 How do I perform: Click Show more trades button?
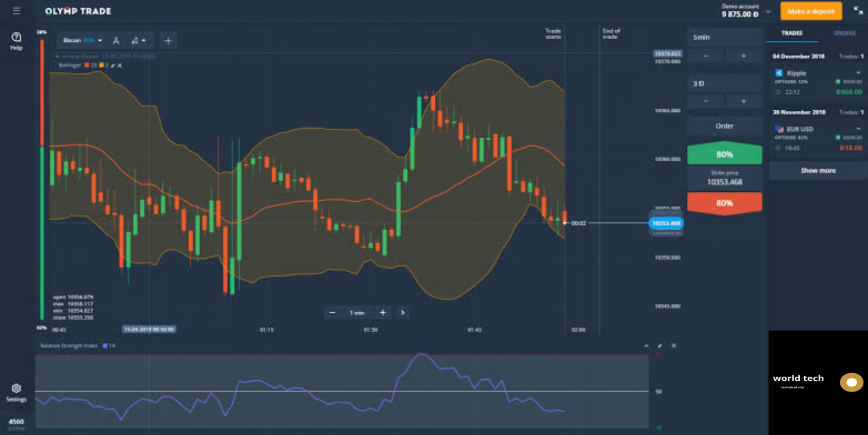tap(818, 170)
